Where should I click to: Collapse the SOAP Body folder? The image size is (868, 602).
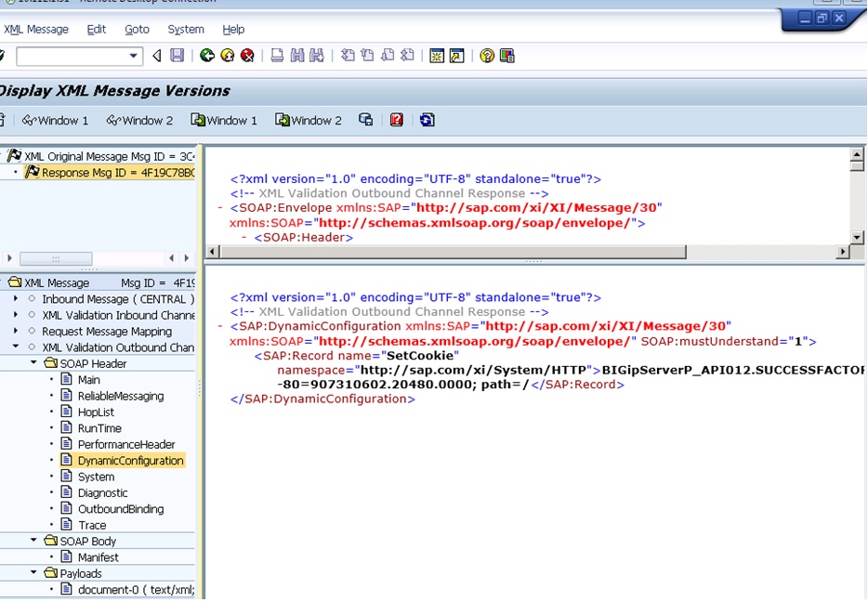click(x=33, y=541)
